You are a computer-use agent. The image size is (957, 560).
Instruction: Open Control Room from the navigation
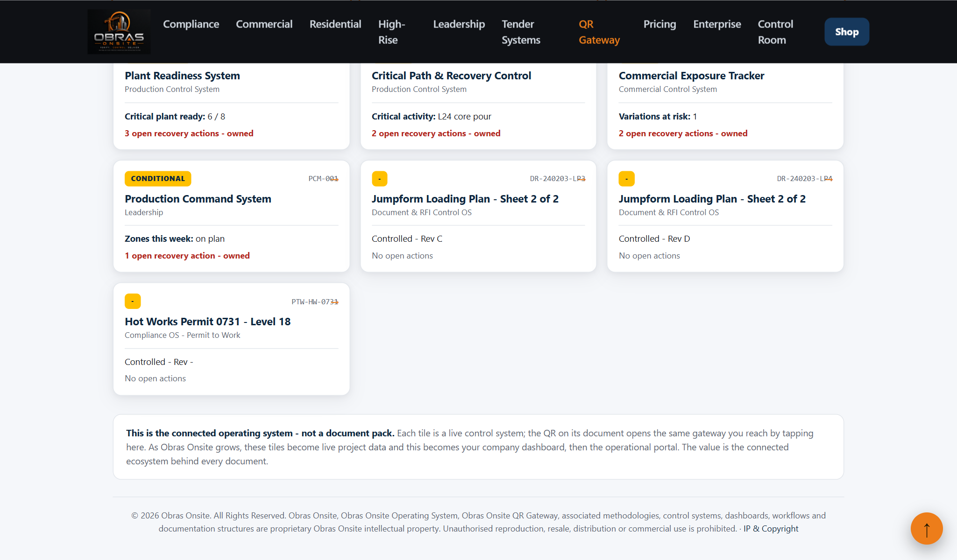(775, 32)
